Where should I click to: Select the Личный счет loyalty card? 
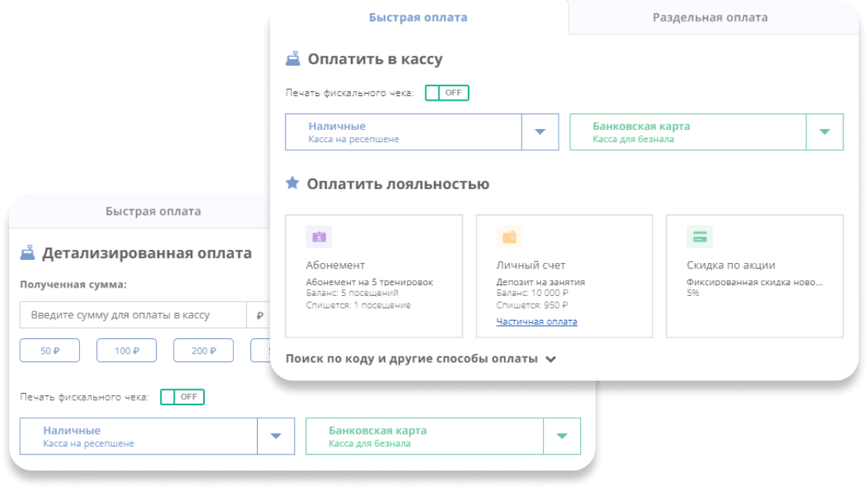(x=564, y=276)
